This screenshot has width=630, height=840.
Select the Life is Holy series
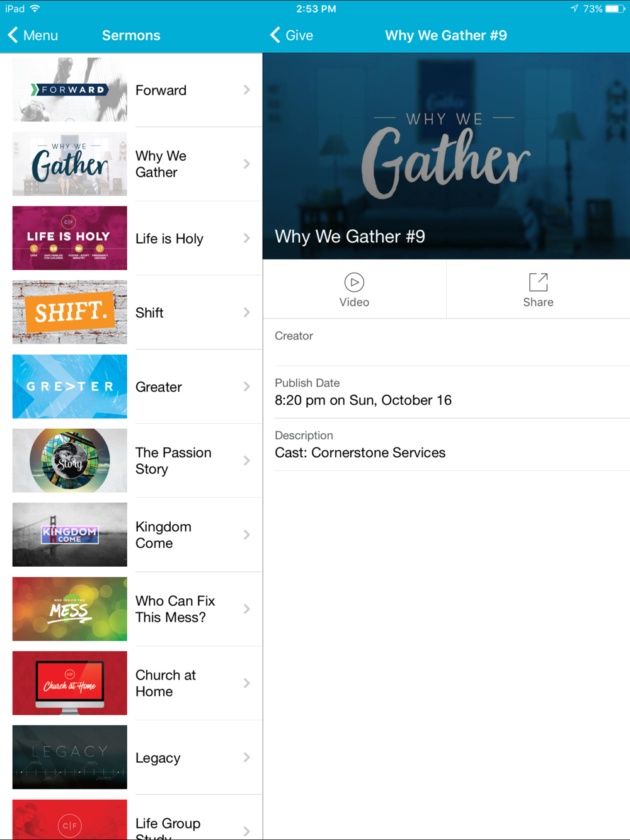click(x=131, y=238)
